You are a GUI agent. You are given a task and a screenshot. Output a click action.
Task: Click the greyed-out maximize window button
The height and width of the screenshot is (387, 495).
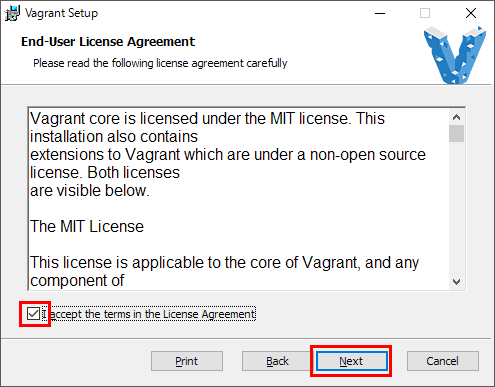click(x=425, y=13)
